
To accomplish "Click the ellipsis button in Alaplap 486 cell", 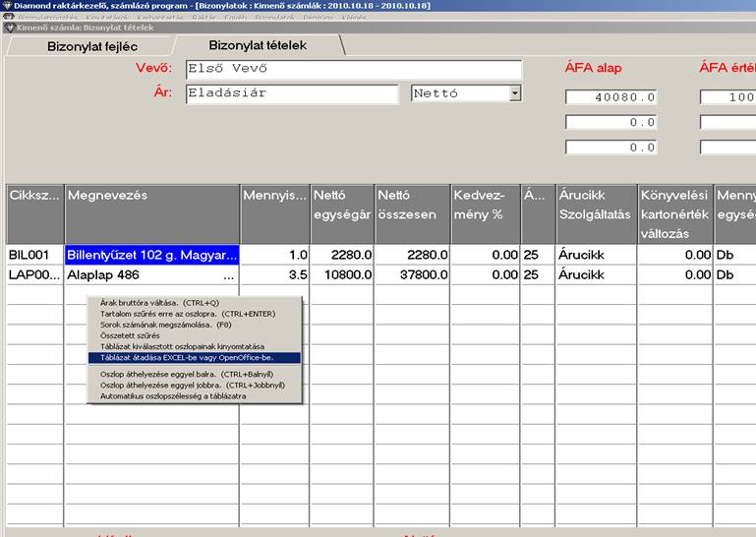I will click(x=228, y=276).
